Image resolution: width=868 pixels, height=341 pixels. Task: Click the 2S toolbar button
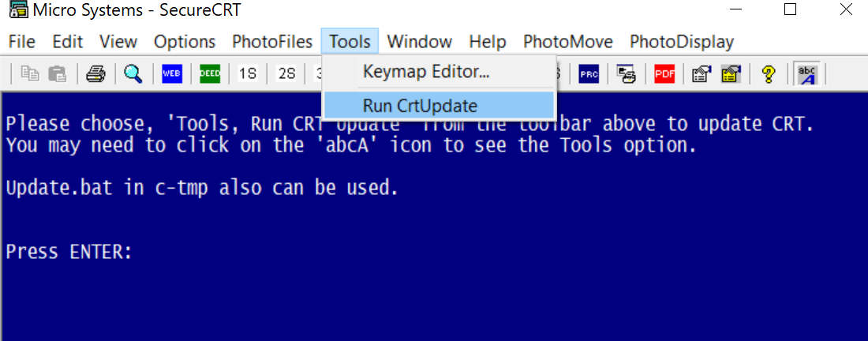tap(286, 73)
